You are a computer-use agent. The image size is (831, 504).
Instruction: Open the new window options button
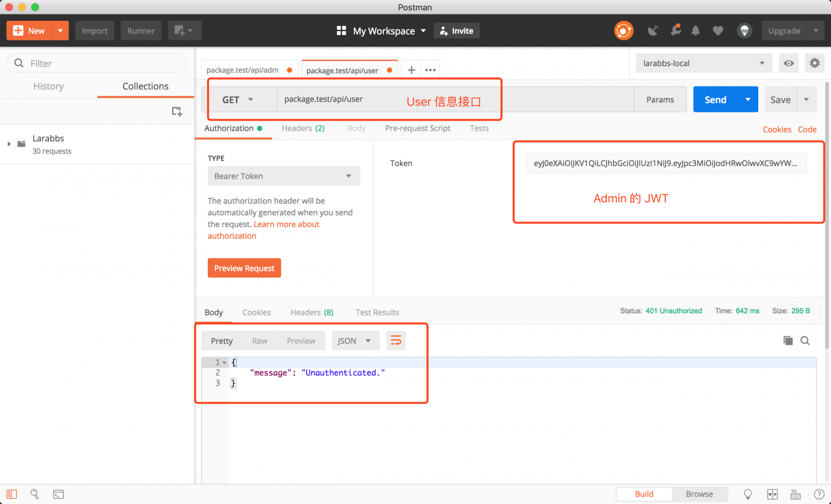tap(185, 31)
